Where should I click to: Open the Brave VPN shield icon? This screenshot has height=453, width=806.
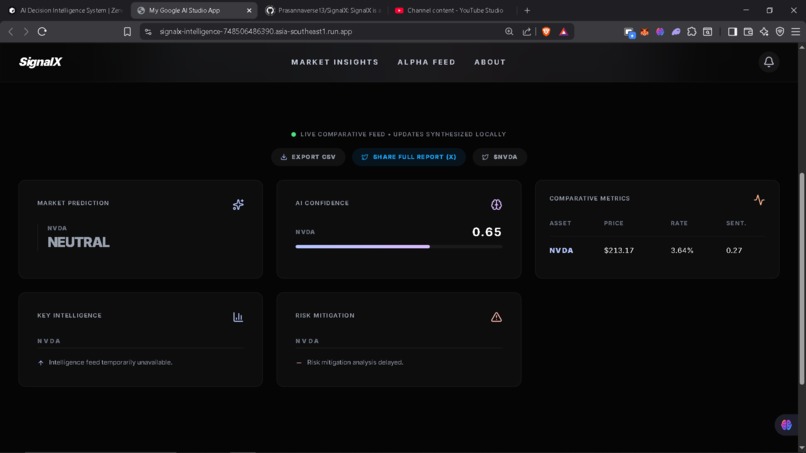click(780, 31)
